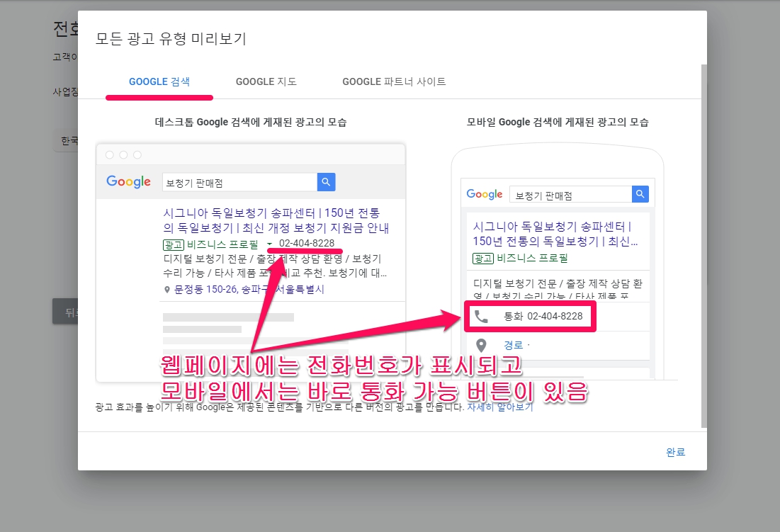
Task: Click 비즈니스 프로필 in the desktop ad
Action: pyautogui.click(x=222, y=244)
